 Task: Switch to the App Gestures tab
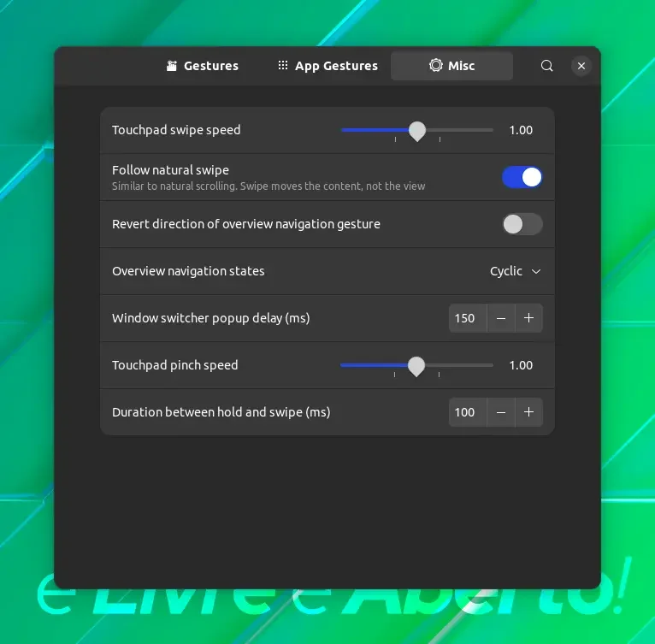[x=327, y=66]
